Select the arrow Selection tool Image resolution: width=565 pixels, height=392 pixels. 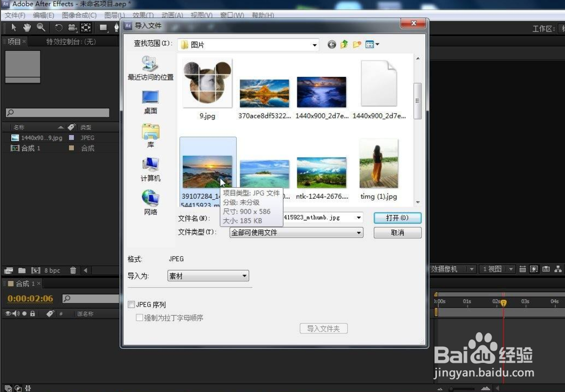tap(14, 28)
